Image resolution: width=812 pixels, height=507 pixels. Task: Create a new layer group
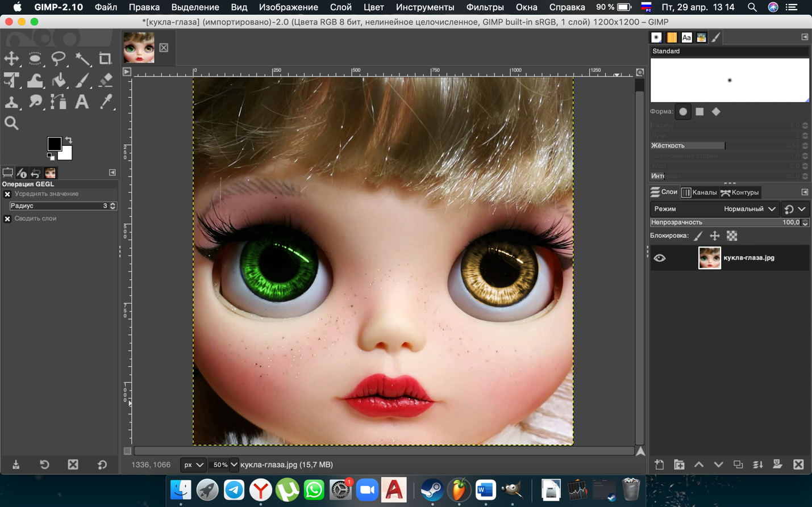[x=679, y=464]
